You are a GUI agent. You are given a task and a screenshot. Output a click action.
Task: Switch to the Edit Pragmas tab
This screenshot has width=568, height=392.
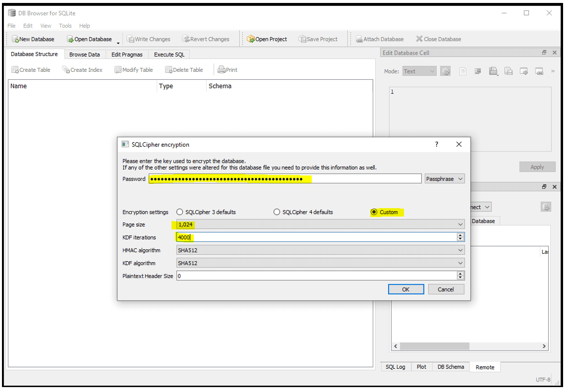127,54
